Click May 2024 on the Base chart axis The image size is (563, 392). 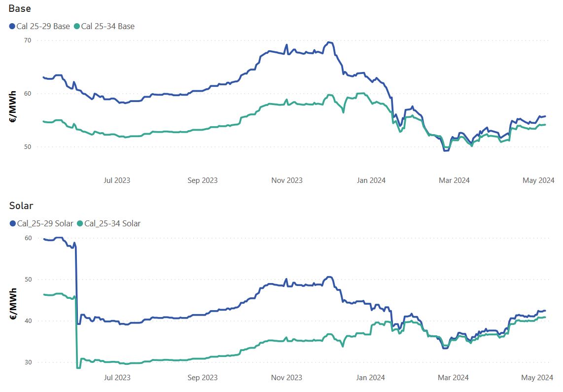pos(538,180)
